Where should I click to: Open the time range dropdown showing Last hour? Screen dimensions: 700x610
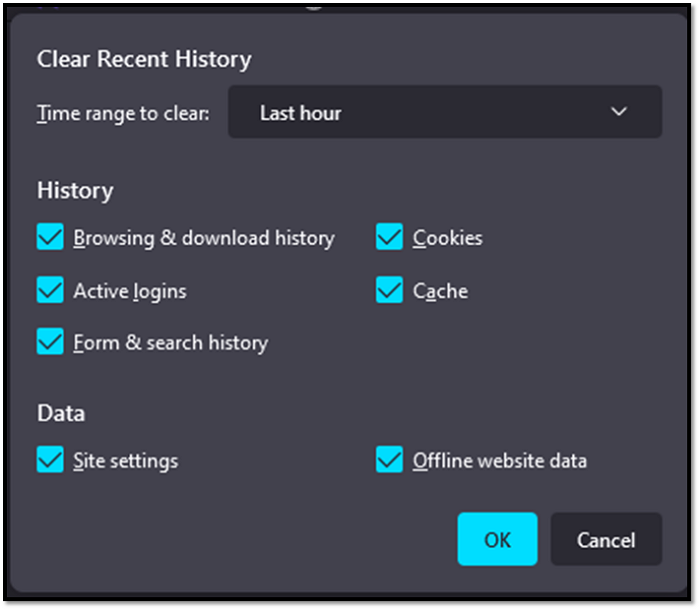click(x=444, y=112)
